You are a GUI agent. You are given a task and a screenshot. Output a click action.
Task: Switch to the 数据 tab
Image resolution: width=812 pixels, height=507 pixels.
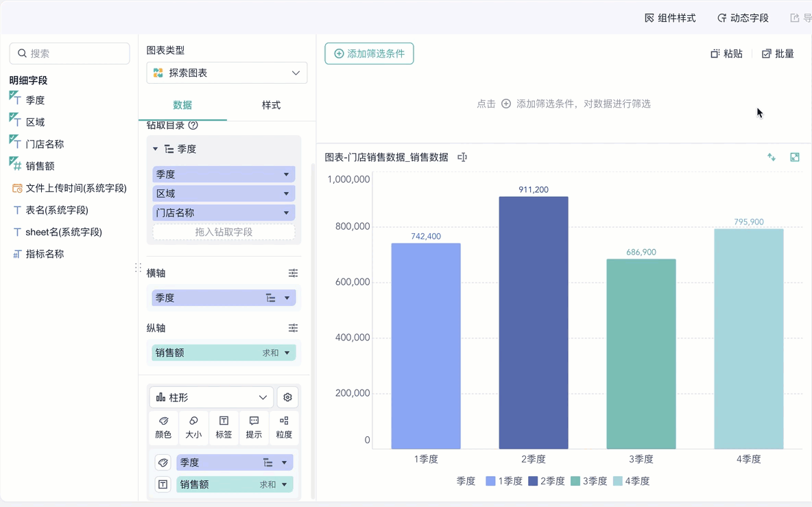coord(182,105)
